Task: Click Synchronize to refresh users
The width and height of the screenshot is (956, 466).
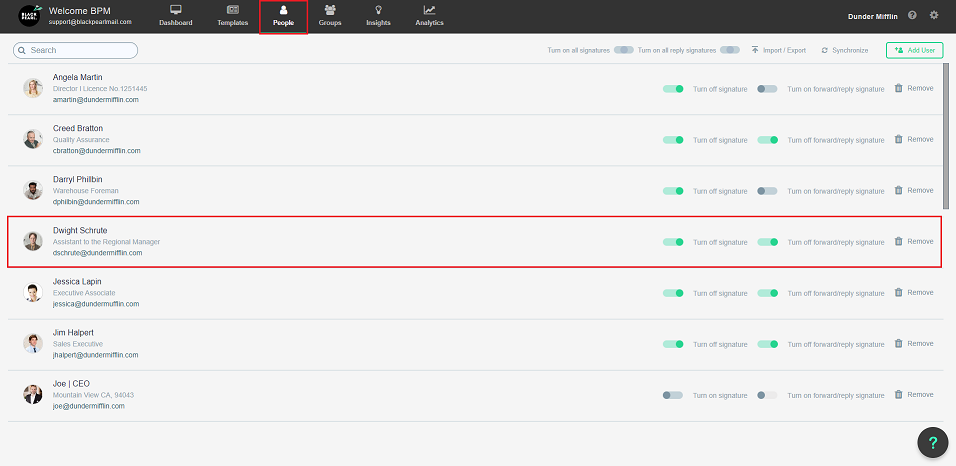Action: click(845, 50)
